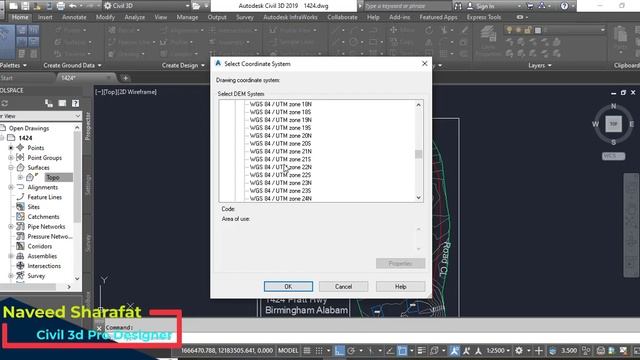Expand the Create Design panel dropdown
The width and height of the screenshot is (640, 360).
coord(183,65)
